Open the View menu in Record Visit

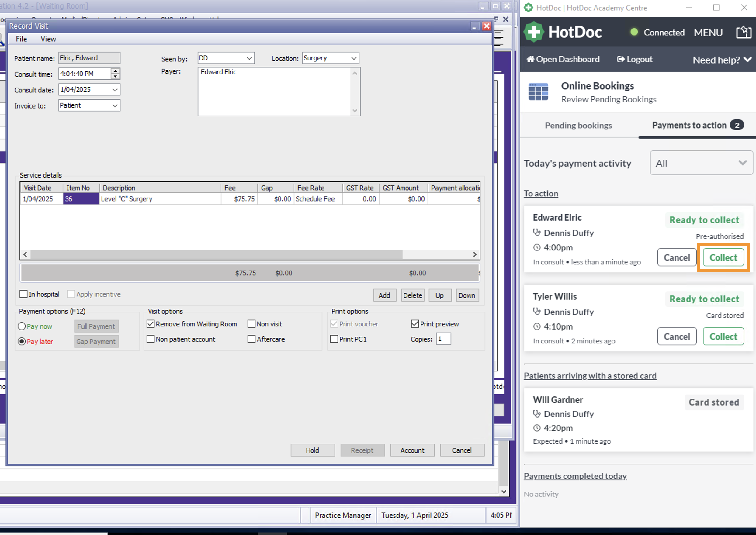coord(48,39)
